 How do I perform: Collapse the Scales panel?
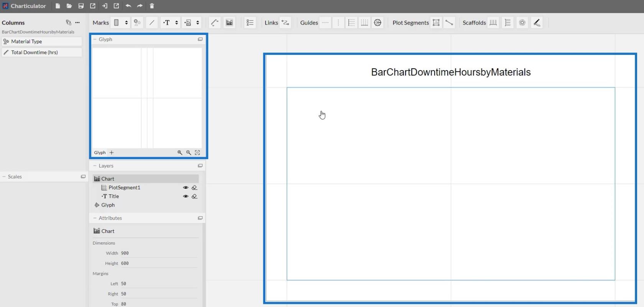(x=4, y=177)
